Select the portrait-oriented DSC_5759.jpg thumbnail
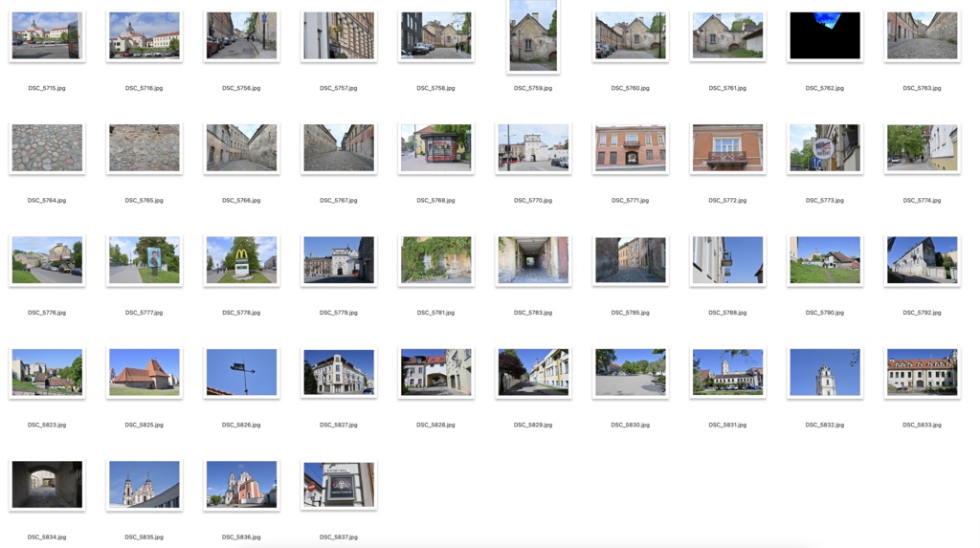 click(533, 35)
